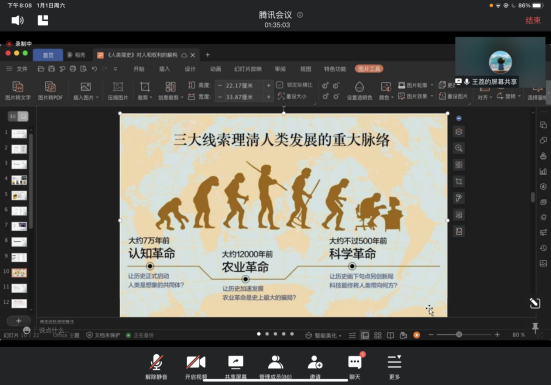The width and height of the screenshot is (551, 385).
Task: Toggle the speaker audio icon
Action: click(18, 20)
